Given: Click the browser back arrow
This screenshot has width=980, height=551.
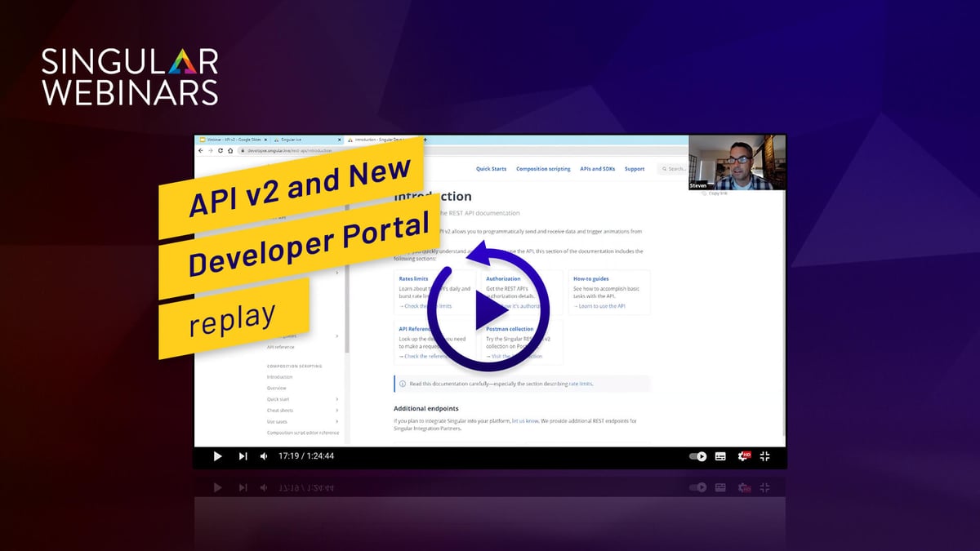Looking at the screenshot, I should coord(201,151).
